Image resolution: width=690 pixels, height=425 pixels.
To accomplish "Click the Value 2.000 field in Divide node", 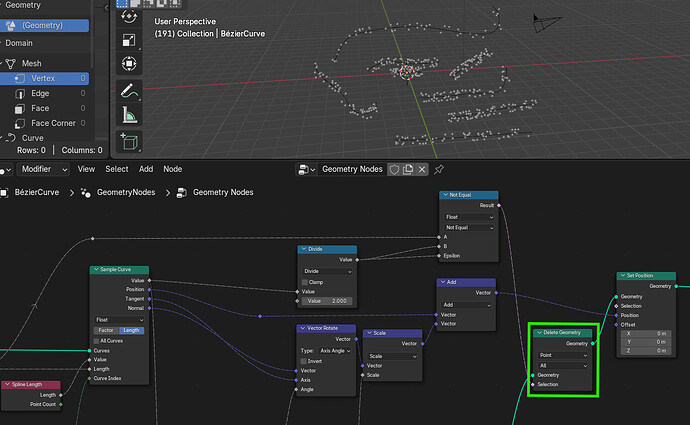I will coord(327,301).
